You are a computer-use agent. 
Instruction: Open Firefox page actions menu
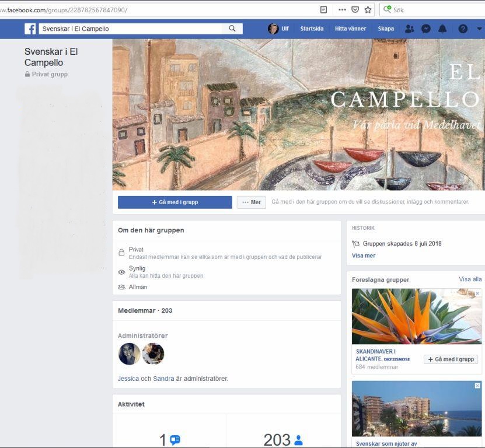tap(342, 10)
